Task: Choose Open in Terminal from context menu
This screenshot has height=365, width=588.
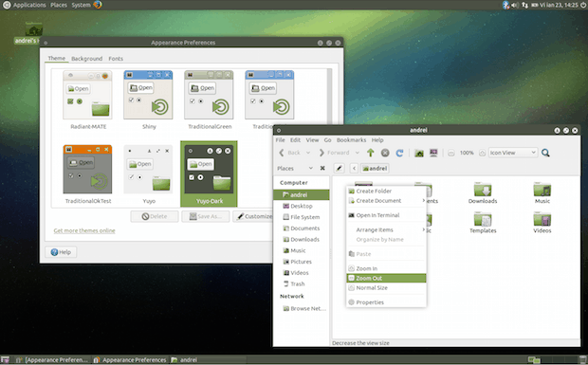Action: [x=386, y=215]
